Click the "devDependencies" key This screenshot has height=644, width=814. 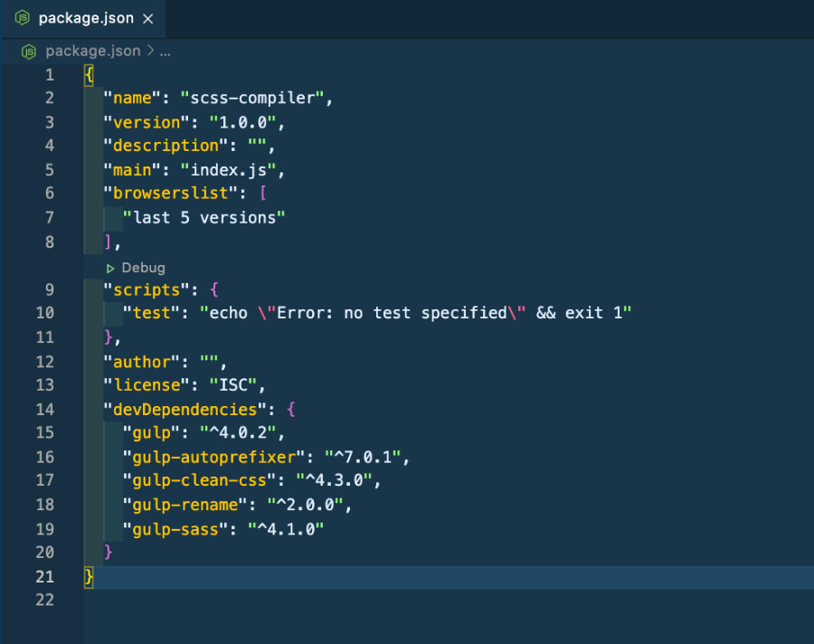click(185, 410)
